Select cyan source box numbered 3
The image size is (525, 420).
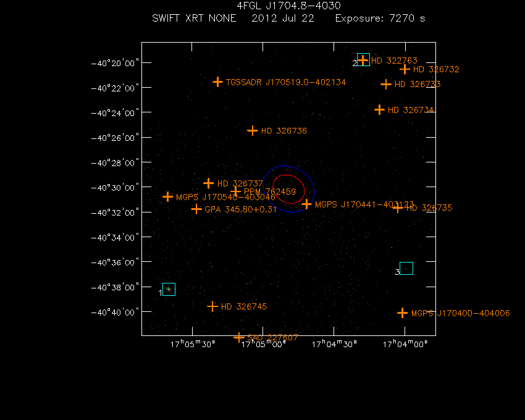coord(406,268)
